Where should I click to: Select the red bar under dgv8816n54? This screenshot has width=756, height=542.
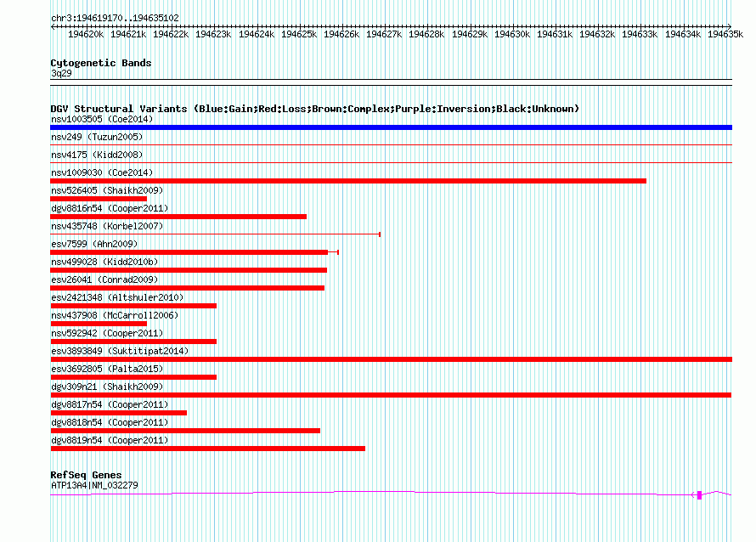[x=178, y=217]
